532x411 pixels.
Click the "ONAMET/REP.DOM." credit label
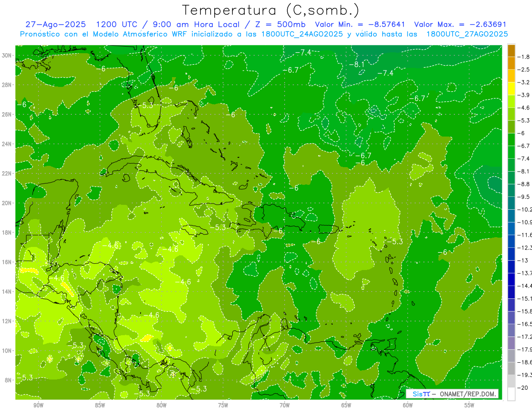469,394
